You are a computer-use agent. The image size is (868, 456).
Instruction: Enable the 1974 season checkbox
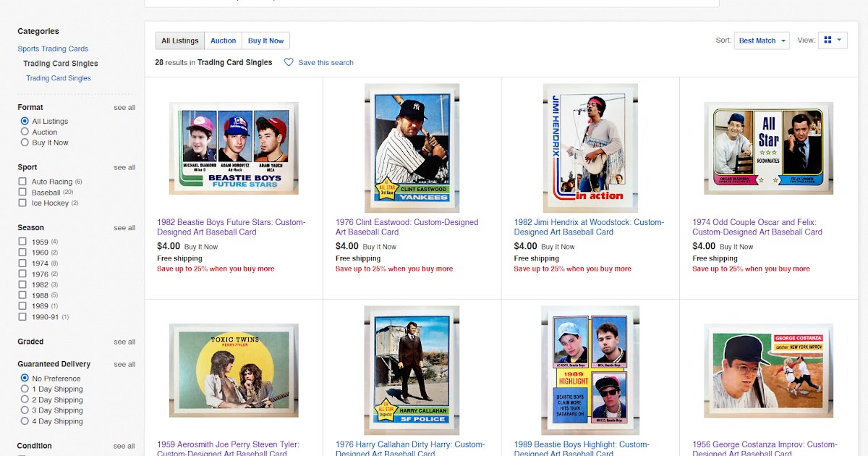pyautogui.click(x=22, y=263)
